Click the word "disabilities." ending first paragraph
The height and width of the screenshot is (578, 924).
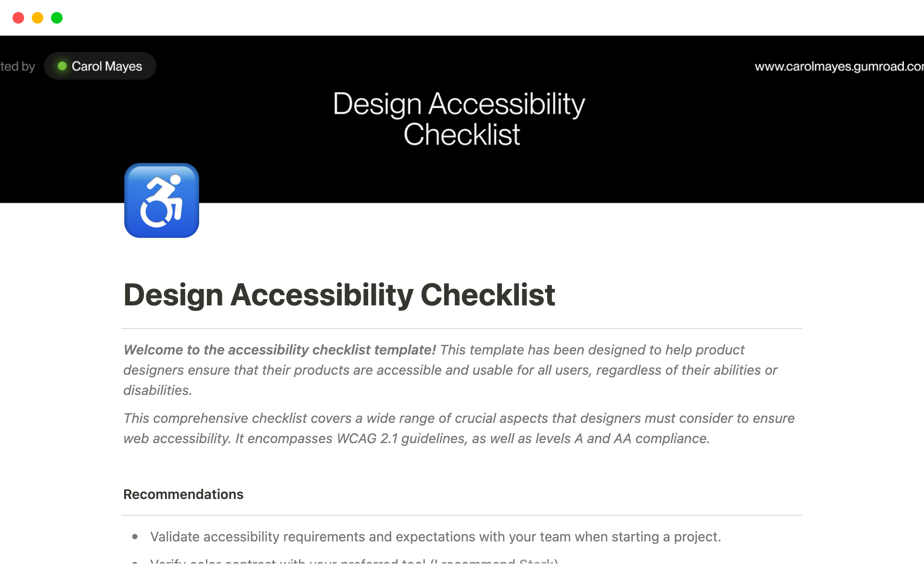point(158,390)
